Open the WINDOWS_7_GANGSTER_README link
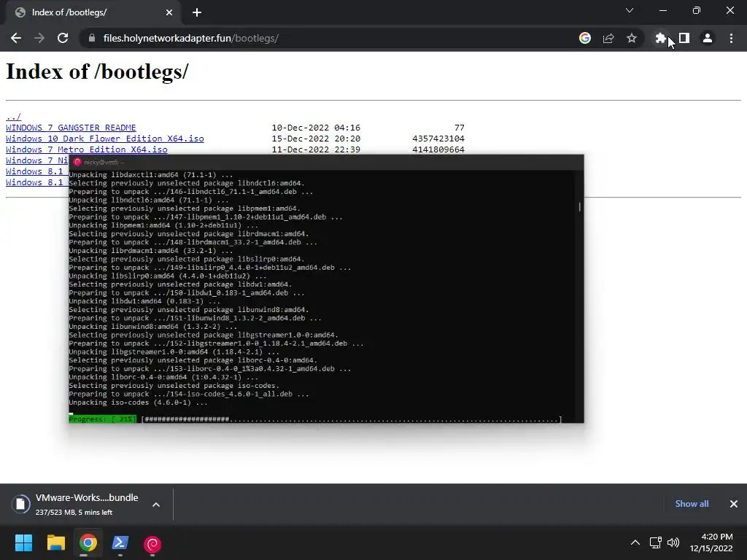This screenshot has height=560, width=747. 71,128
